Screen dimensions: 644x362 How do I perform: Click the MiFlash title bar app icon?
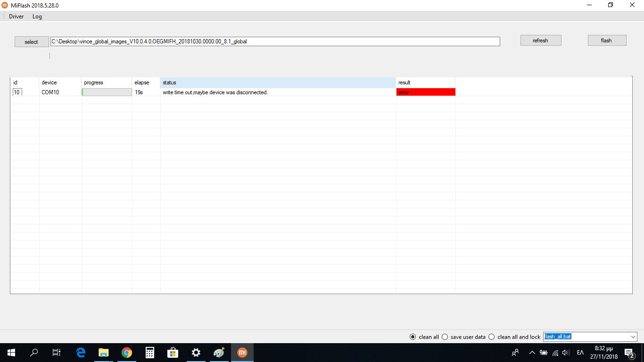[x=5, y=5]
